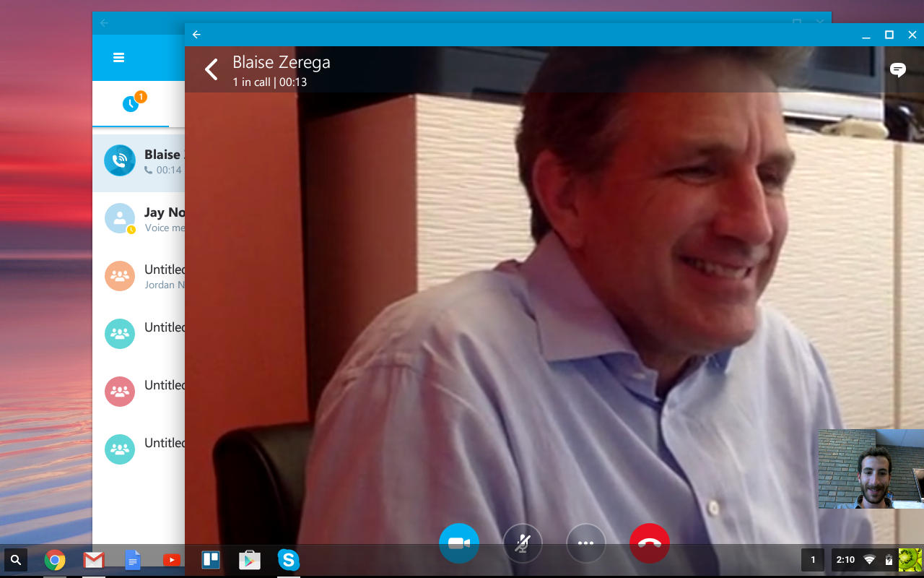Open the more options ellipsis button

click(x=586, y=543)
